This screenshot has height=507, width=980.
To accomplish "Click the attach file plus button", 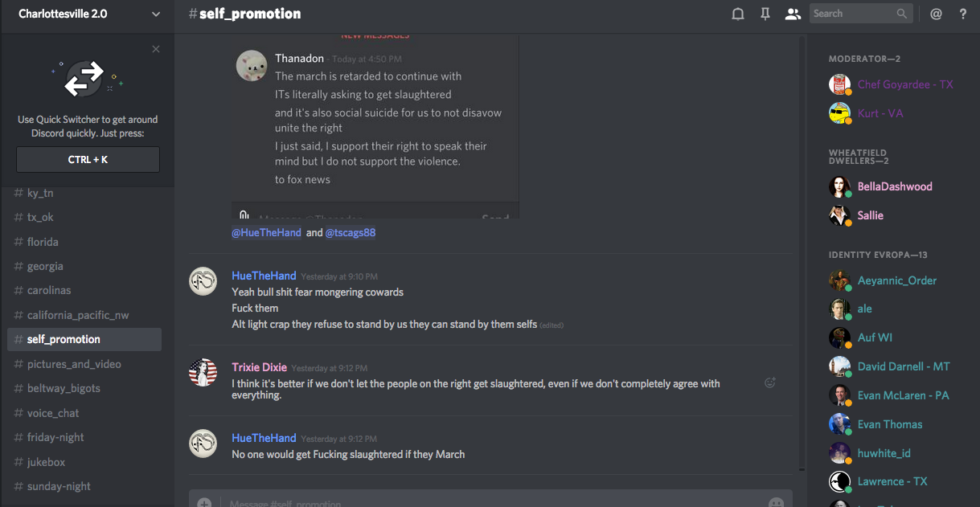I will (204, 502).
